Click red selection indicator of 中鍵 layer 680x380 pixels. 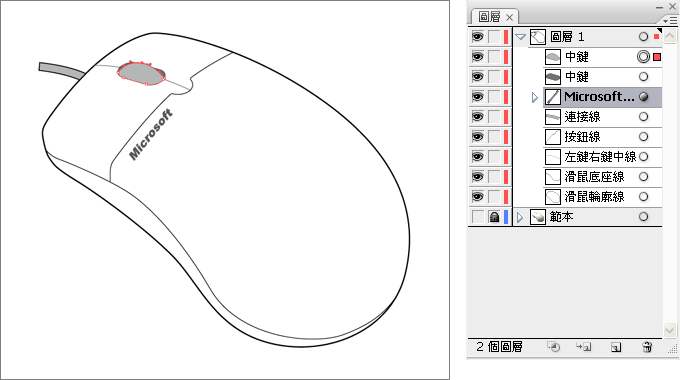pos(657,57)
